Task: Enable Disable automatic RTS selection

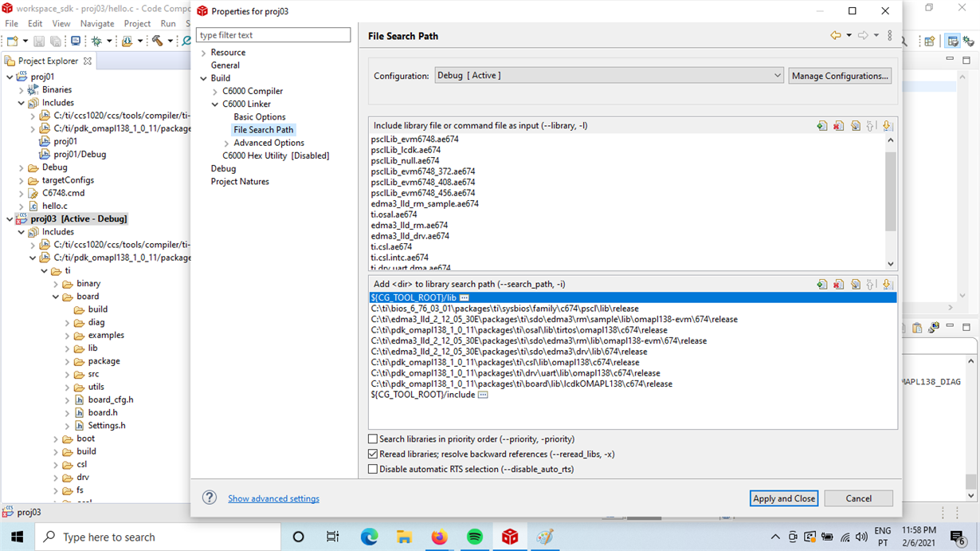Action: pos(373,470)
